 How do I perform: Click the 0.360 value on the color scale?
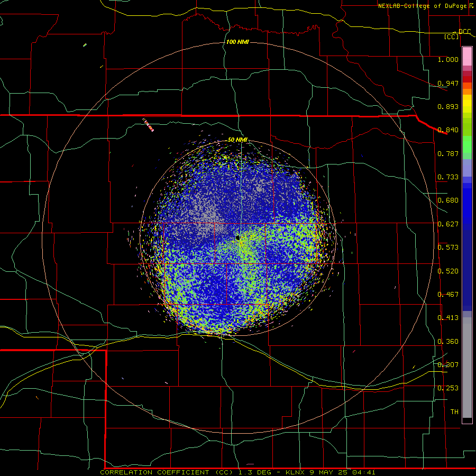pyautogui.click(x=448, y=342)
